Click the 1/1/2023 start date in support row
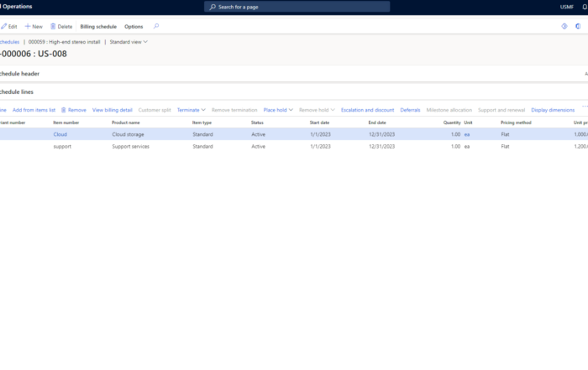This screenshot has height=370, width=588. point(320,147)
